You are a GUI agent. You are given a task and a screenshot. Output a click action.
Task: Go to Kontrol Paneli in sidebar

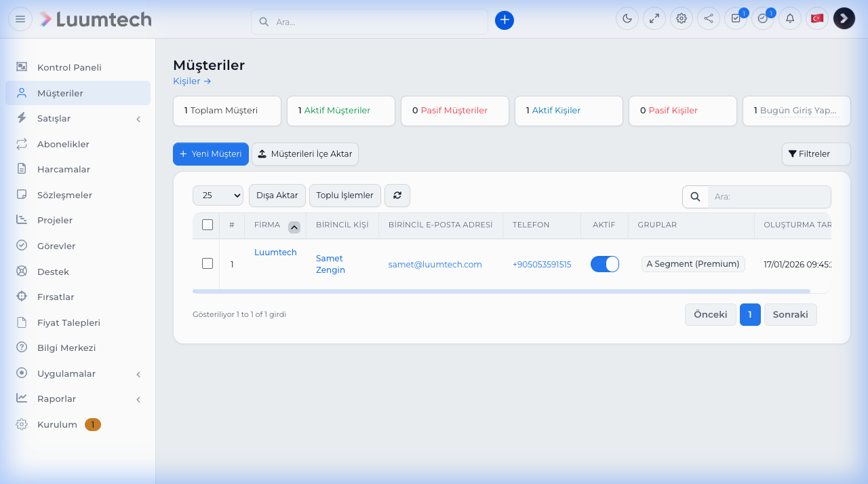tap(69, 68)
